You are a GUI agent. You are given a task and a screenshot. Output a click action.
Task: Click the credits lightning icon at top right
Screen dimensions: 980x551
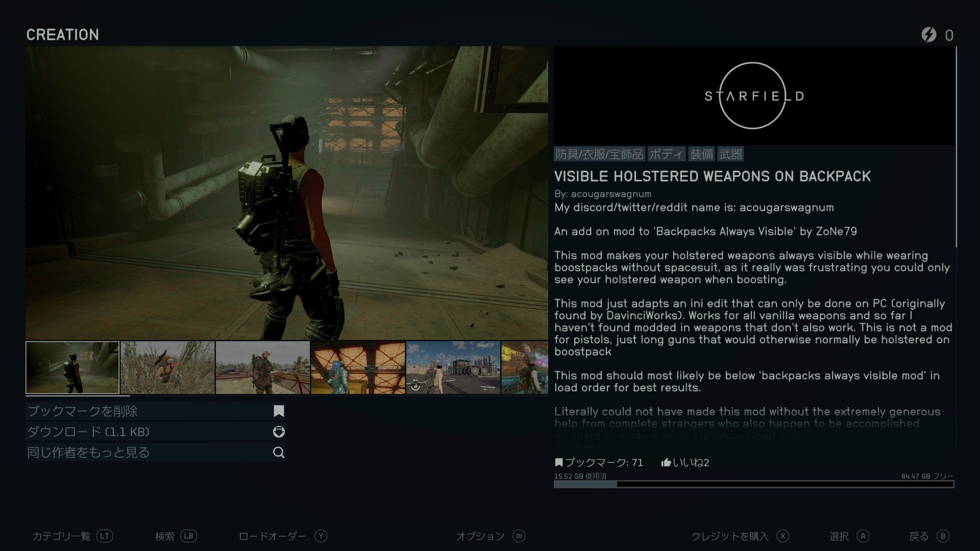click(929, 35)
